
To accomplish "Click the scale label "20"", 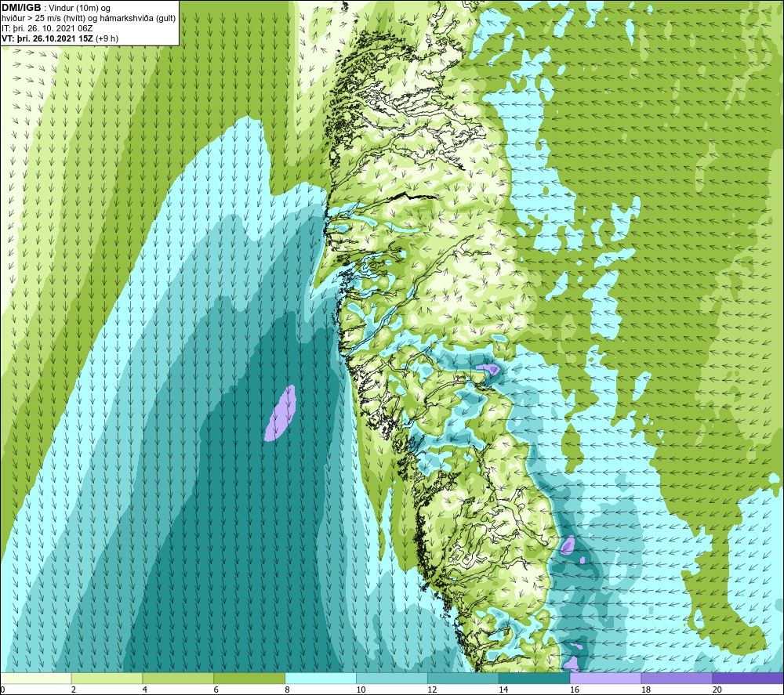I will click(717, 690).
